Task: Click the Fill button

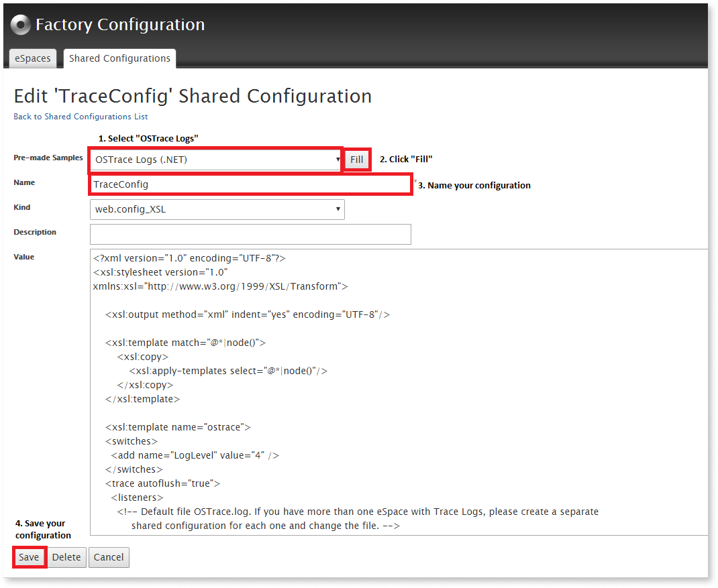Action: coord(357,160)
